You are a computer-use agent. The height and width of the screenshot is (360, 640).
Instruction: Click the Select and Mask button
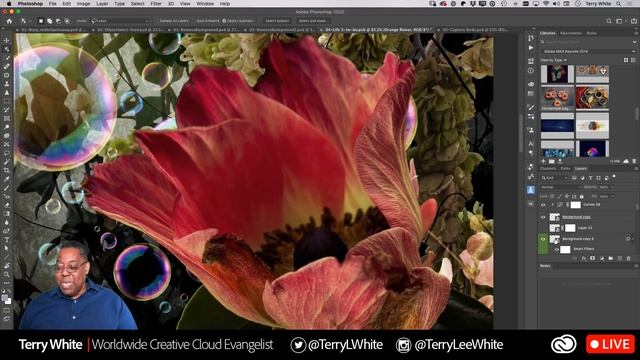pyautogui.click(x=312, y=21)
